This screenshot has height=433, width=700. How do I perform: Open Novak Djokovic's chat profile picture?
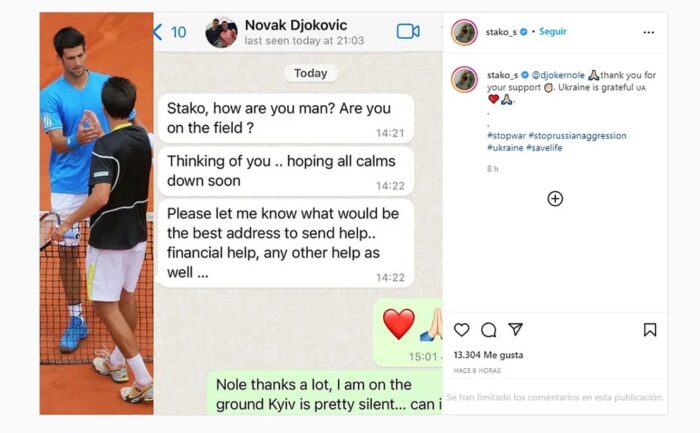221,33
